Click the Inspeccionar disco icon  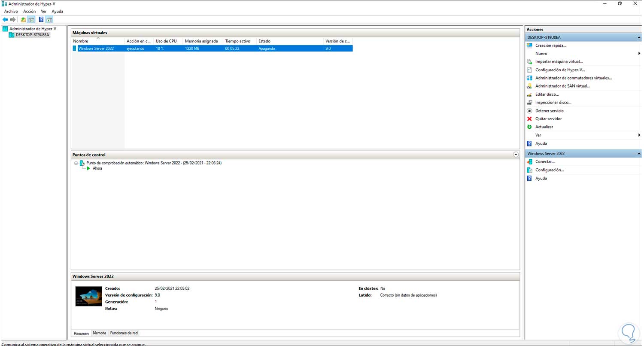(529, 103)
